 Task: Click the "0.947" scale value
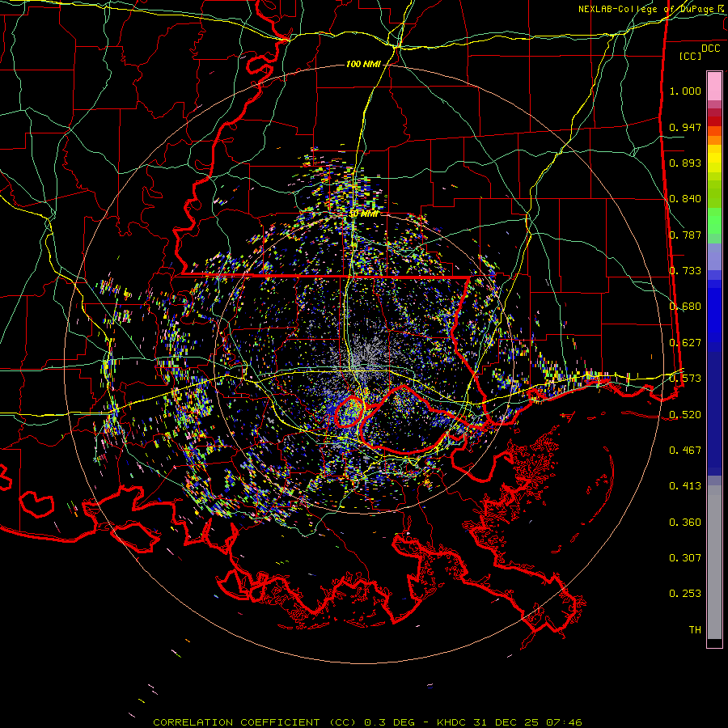tap(685, 127)
